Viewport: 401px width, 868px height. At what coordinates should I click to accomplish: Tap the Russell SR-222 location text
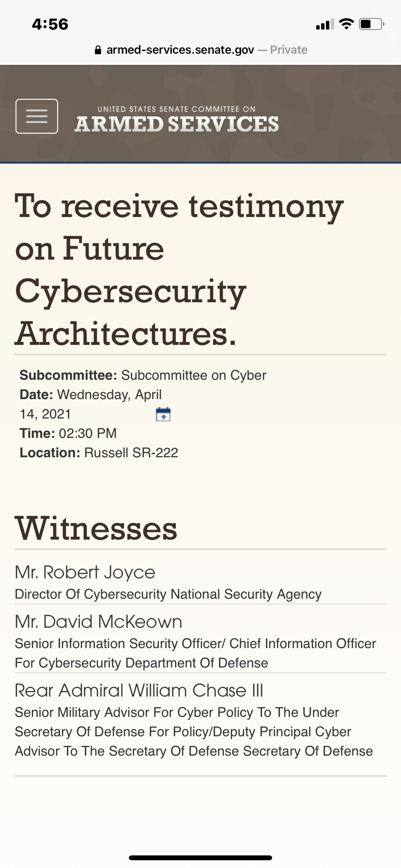pos(131,453)
